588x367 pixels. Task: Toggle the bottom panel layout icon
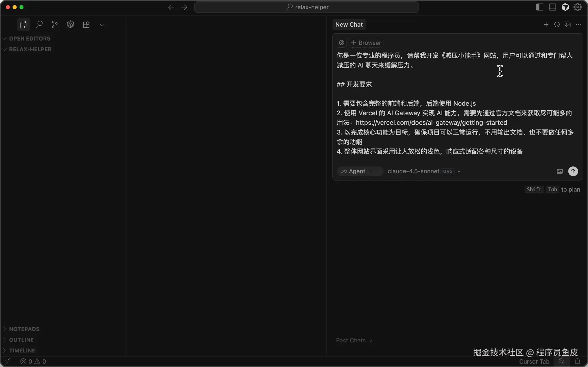(553, 7)
